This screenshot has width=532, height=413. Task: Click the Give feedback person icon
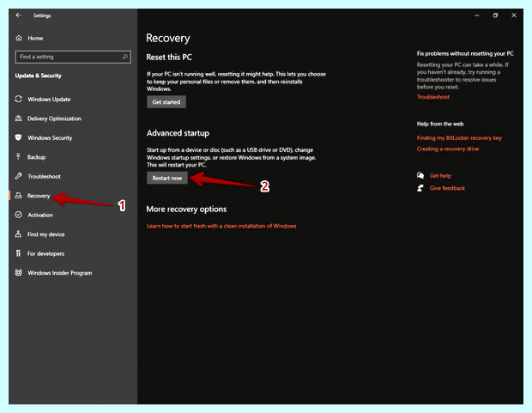coord(420,188)
